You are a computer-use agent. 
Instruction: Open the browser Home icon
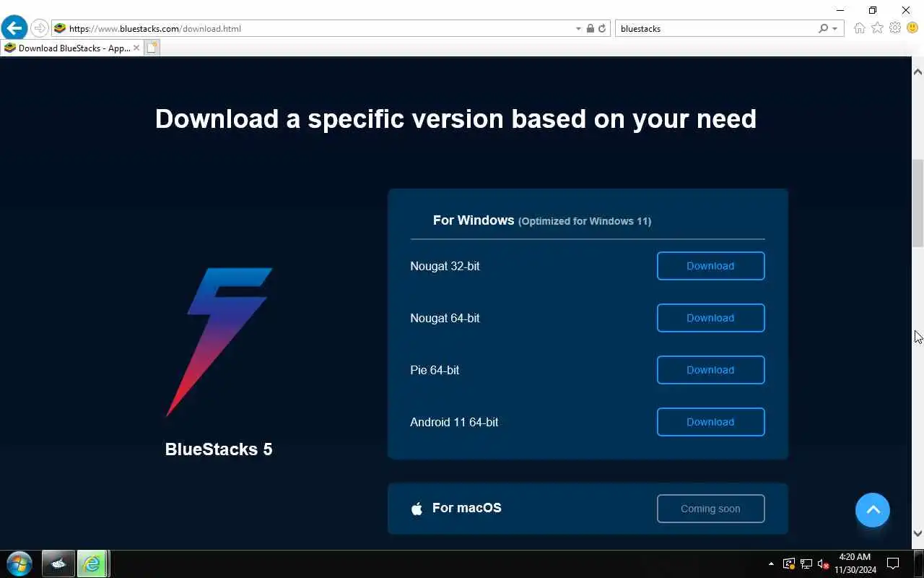coord(859,28)
